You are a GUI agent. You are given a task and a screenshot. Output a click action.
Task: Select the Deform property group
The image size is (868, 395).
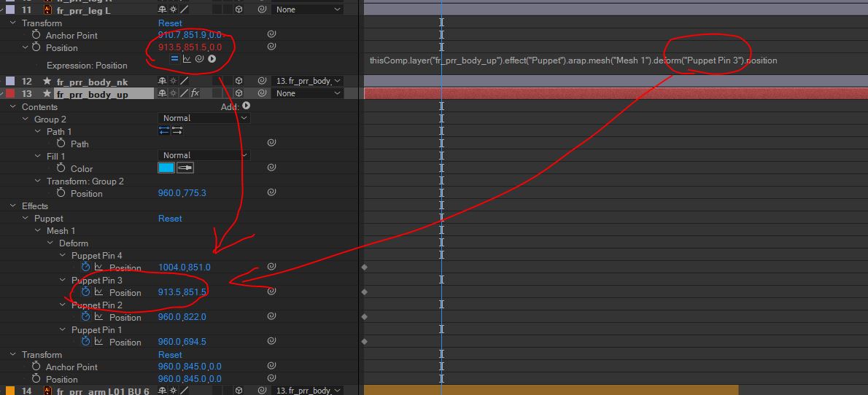pyautogui.click(x=74, y=243)
